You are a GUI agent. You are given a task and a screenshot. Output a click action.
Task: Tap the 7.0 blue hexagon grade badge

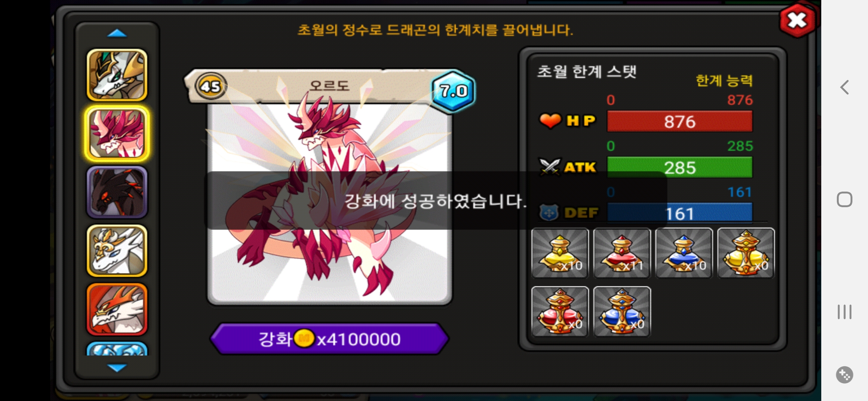[453, 91]
